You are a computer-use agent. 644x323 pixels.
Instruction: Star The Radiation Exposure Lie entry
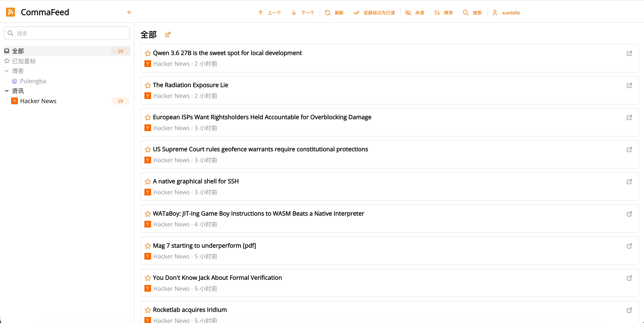[x=148, y=85]
